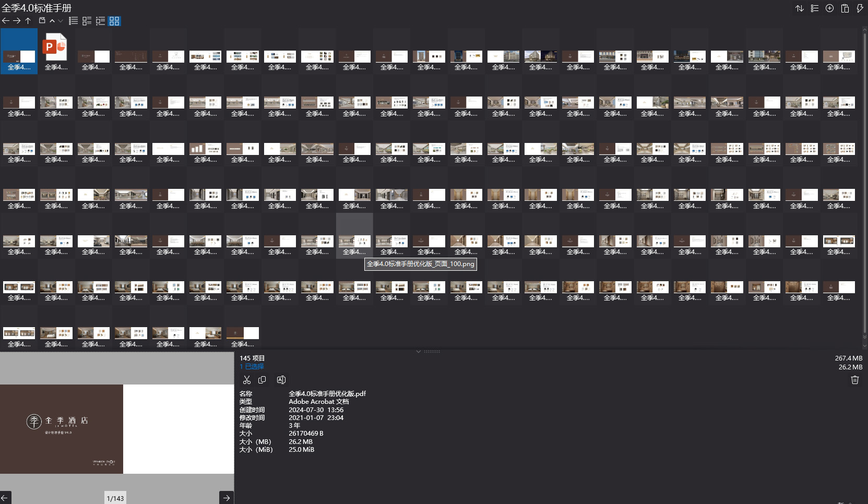This screenshot has height=504, width=868.
Task: Click the back navigation arrow
Action: click(6, 21)
